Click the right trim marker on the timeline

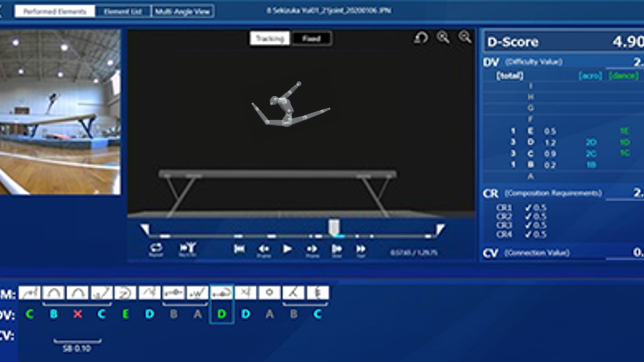pyautogui.click(x=440, y=229)
